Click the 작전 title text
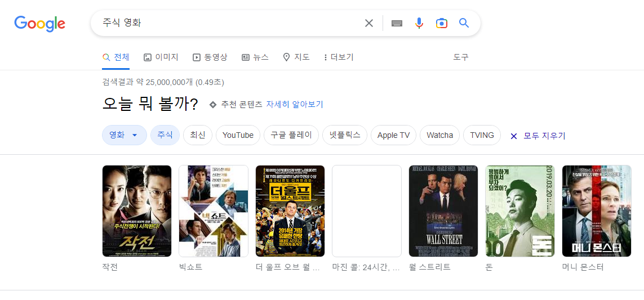This screenshot has width=644, height=300. tap(110, 267)
